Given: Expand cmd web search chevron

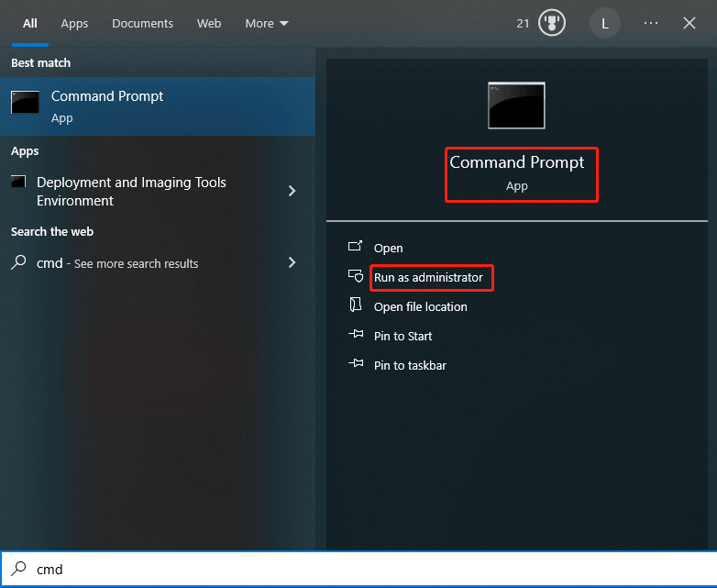Looking at the screenshot, I should pyautogui.click(x=292, y=262).
